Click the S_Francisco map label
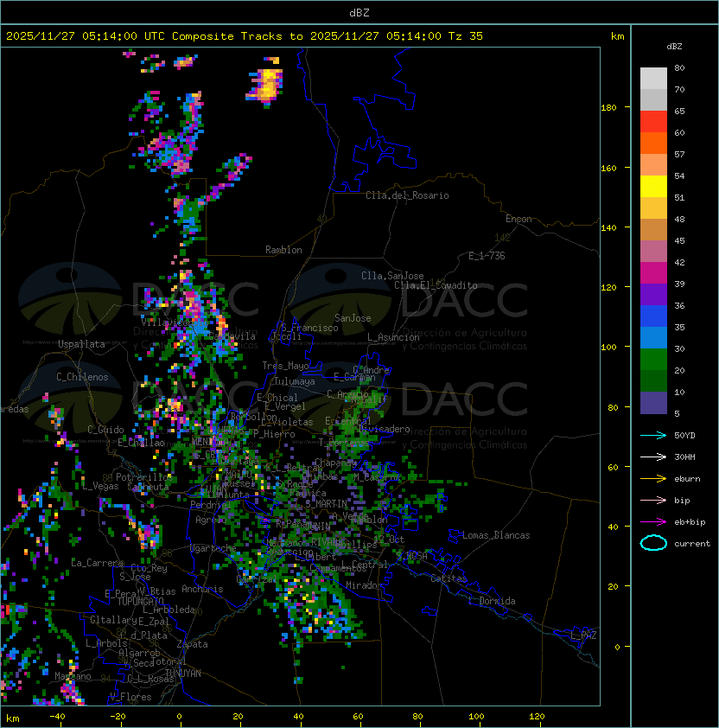 tap(309, 328)
